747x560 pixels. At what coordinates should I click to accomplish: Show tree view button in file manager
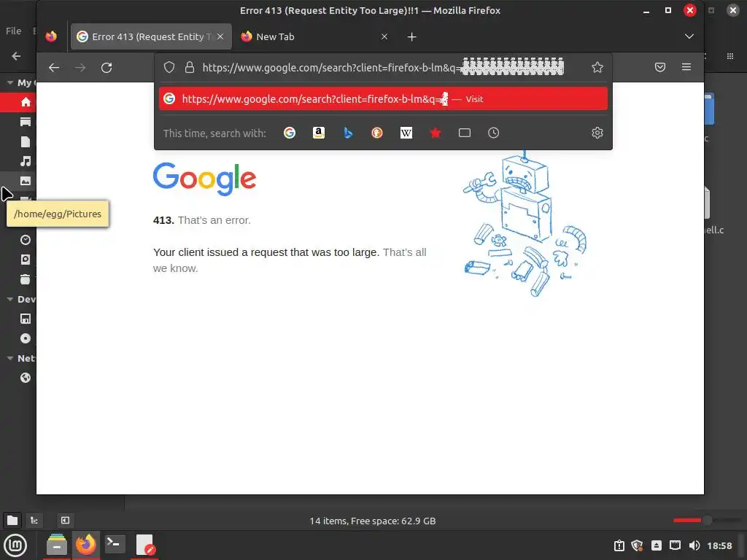[x=34, y=521]
